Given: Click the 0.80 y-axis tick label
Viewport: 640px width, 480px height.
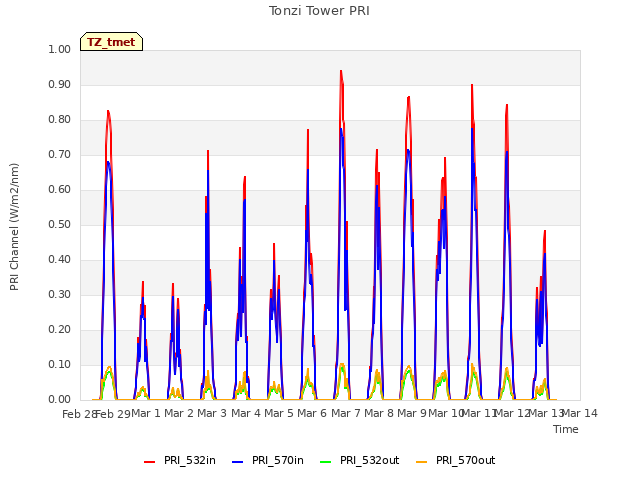Looking at the screenshot, I should (60, 120).
